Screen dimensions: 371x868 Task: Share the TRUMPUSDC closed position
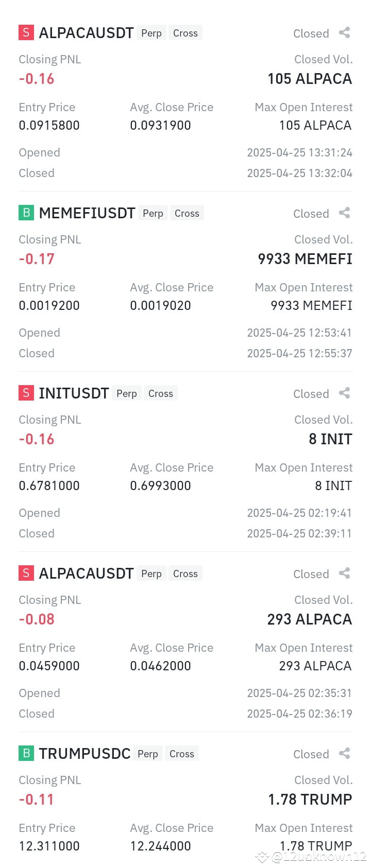click(x=344, y=754)
